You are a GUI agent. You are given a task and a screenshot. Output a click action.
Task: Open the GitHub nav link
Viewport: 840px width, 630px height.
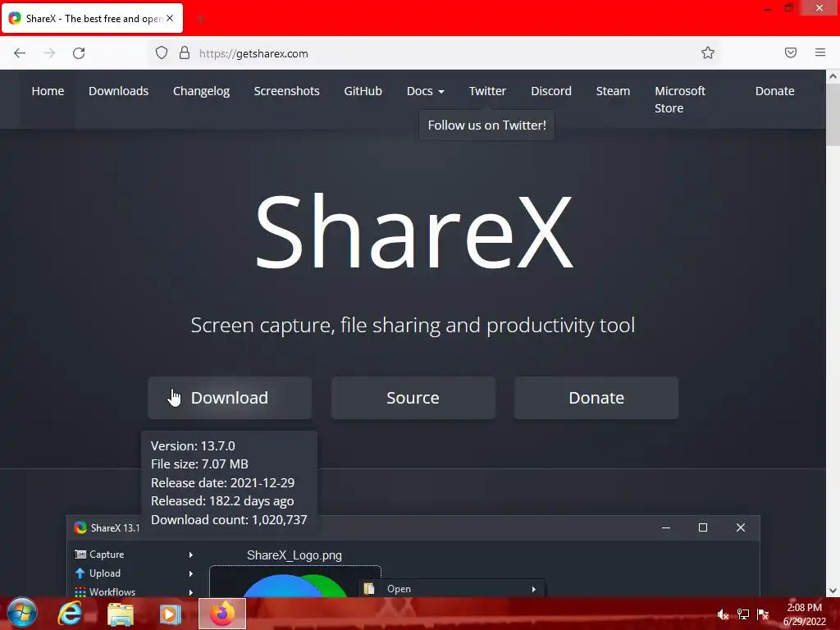tap(363, 91)
